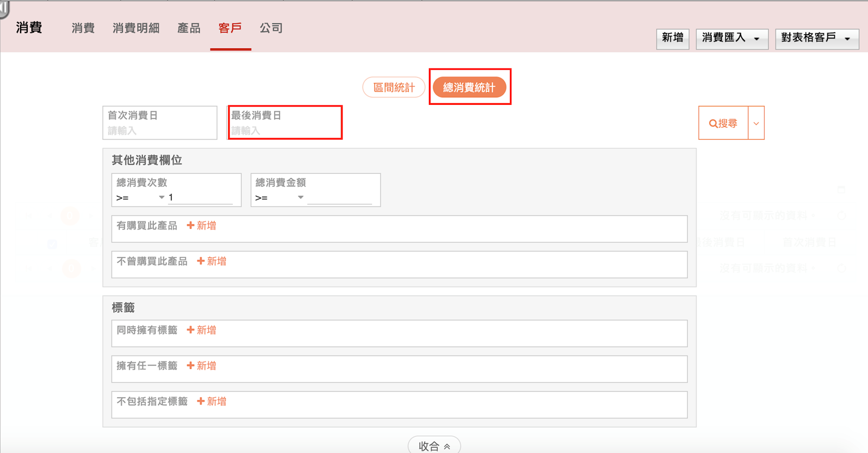Add tag via 同時擁有標籤 plus 新增
The image size is (868, 453).
coord(201,330)
